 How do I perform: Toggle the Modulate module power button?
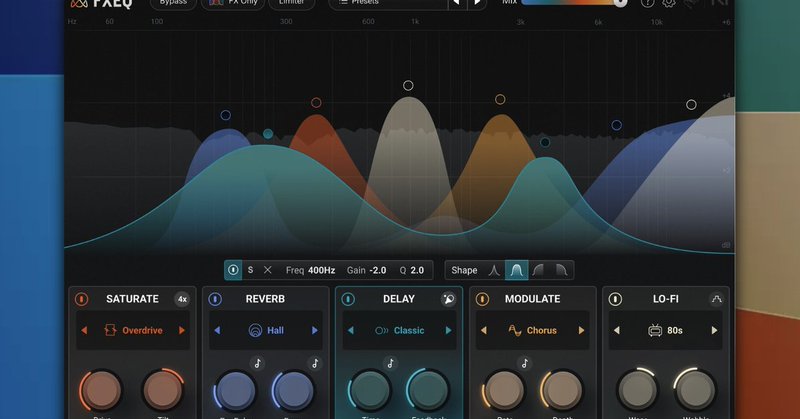coord(482,299)
